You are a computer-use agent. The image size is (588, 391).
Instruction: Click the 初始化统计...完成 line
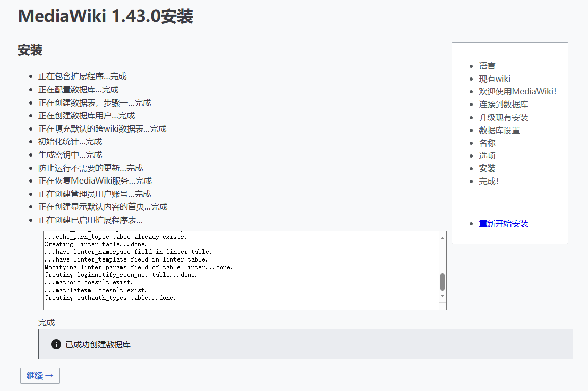tap(70, 142)
